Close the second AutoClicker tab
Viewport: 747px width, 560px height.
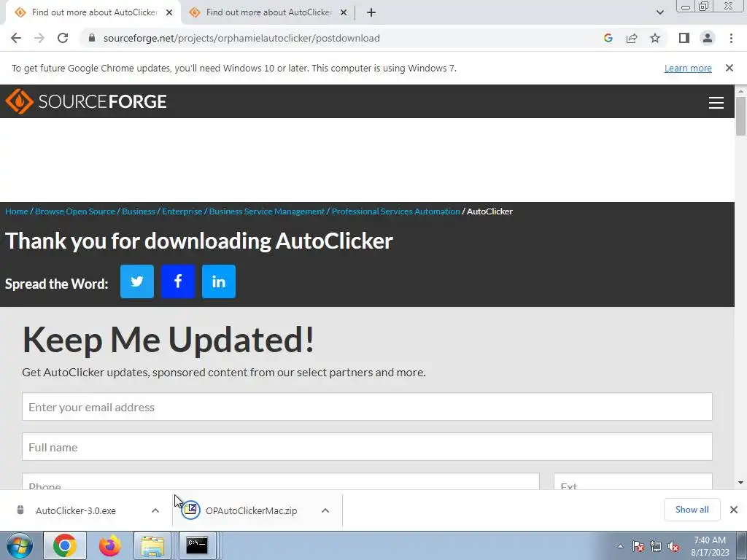click(x=344, y=12)
